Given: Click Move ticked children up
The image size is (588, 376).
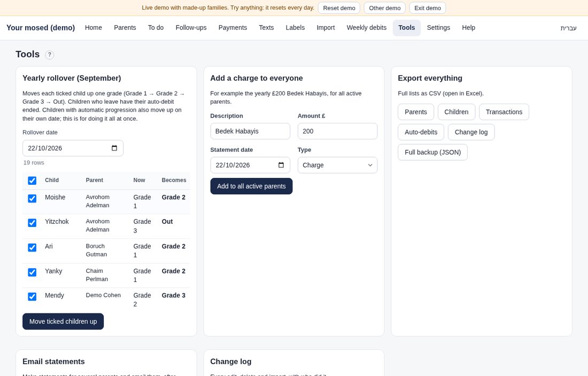Looking at the screenshot, I should 63,322.
